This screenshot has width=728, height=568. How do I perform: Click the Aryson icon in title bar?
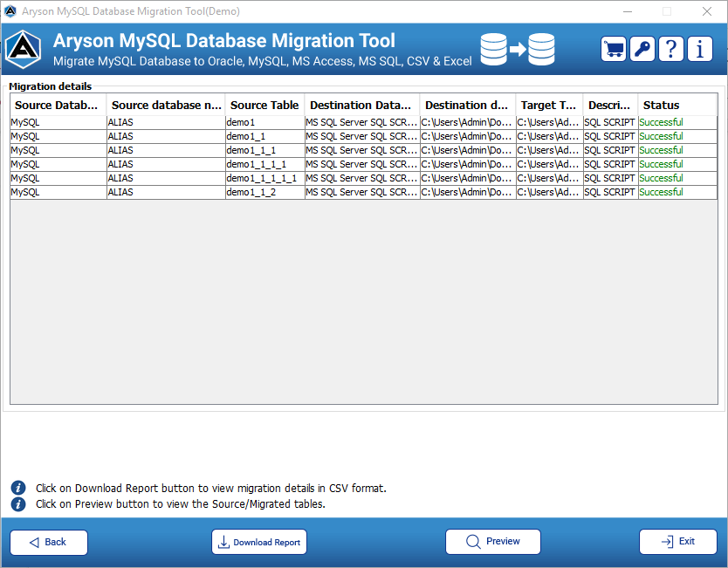pyautogui.click(x=10, y=11)
